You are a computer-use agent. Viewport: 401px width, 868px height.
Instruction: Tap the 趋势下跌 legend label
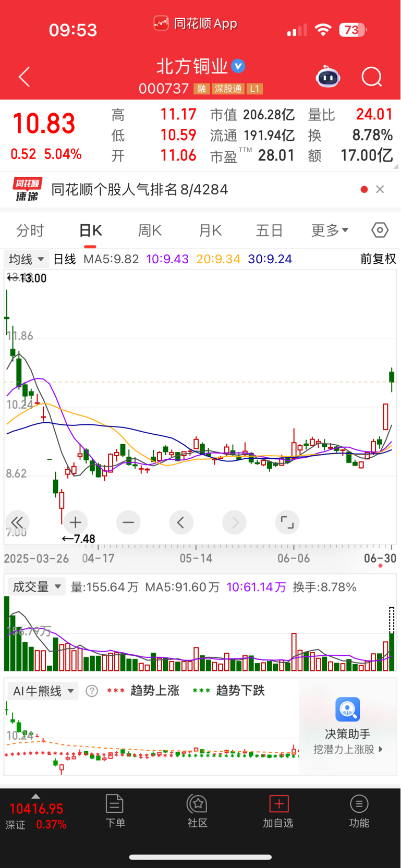tap(240, 691)
